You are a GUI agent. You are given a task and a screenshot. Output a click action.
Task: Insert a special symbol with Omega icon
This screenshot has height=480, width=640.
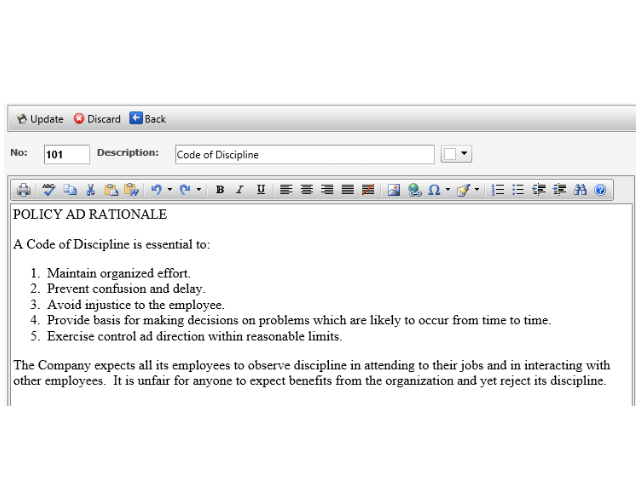pyautogui.click(x=434, y=190)
